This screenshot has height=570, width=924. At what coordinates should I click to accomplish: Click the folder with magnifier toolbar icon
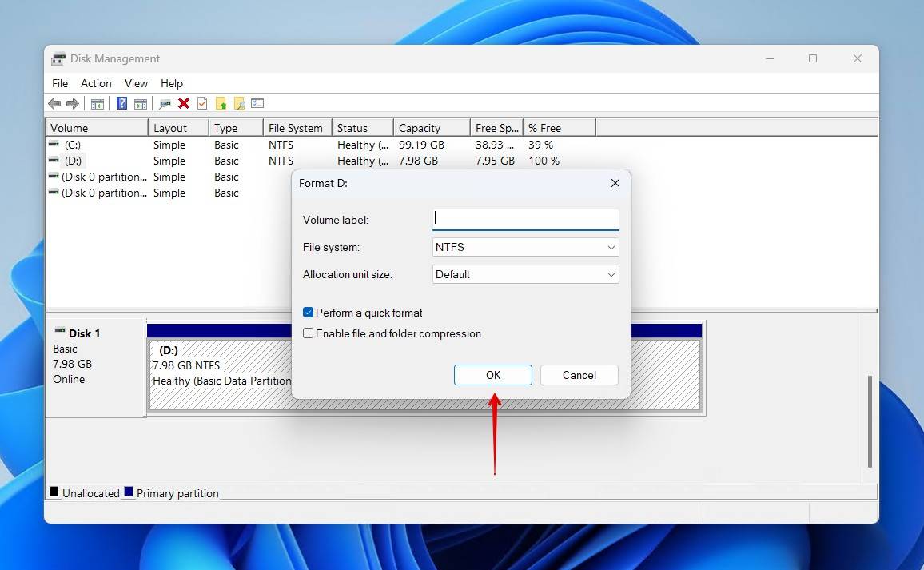pos(239,104)
